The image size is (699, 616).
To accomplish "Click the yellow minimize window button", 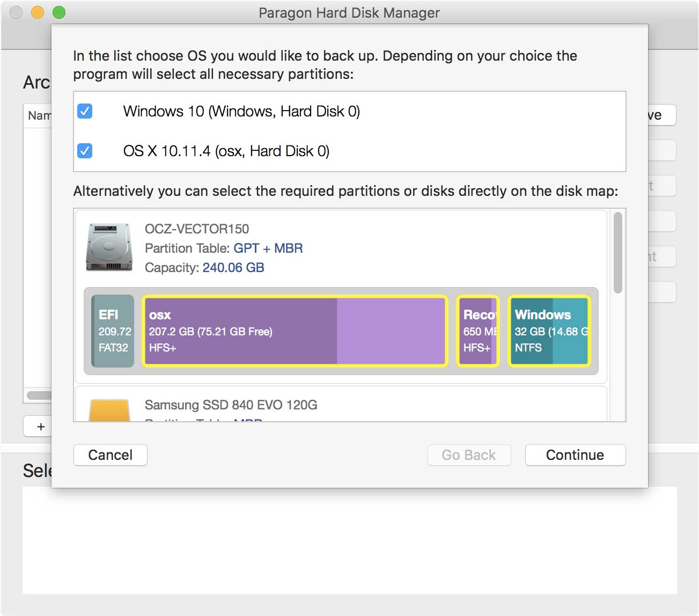I will (x=38, y=12).
